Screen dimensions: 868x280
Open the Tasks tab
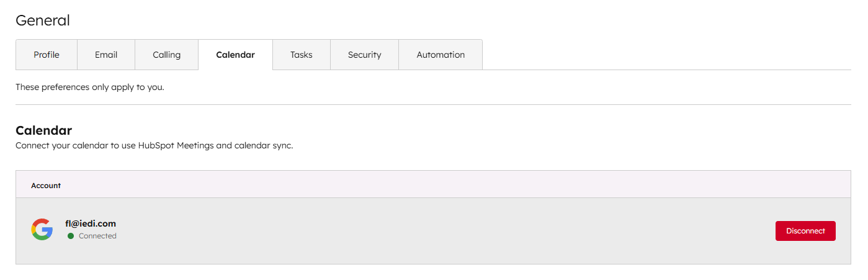click(302, 55)
